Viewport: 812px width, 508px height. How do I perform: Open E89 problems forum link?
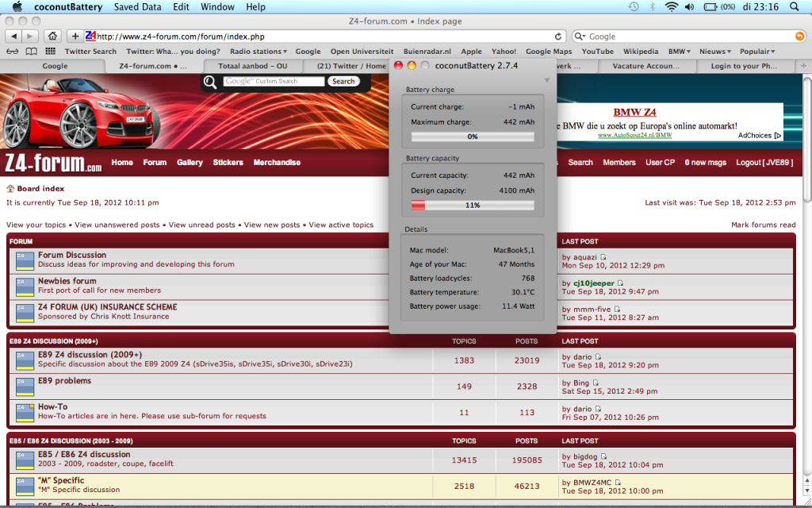coord(64,380)
